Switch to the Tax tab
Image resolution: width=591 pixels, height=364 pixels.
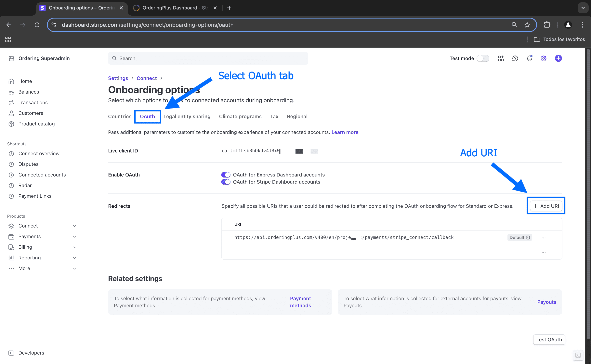click(x=274, y=116)
